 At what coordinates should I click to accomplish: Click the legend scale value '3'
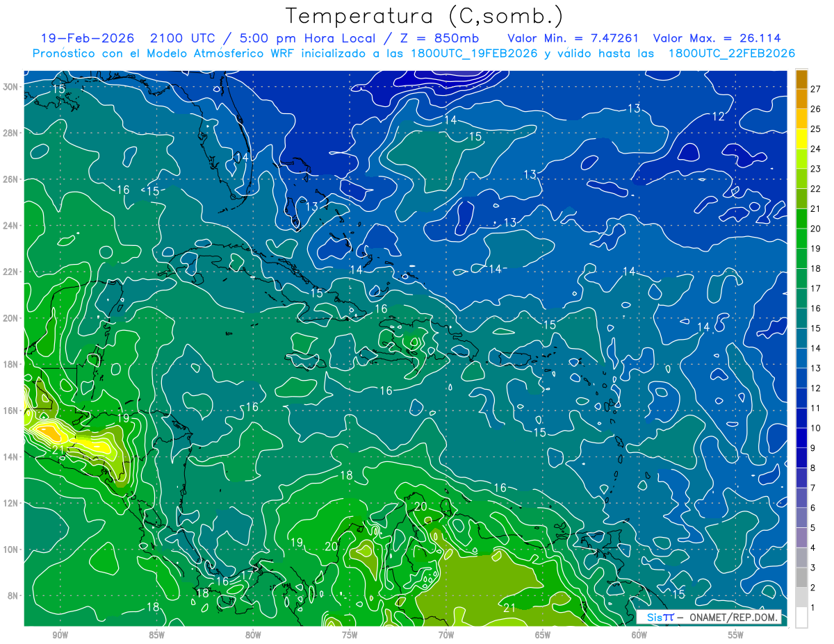coord(813,568)
